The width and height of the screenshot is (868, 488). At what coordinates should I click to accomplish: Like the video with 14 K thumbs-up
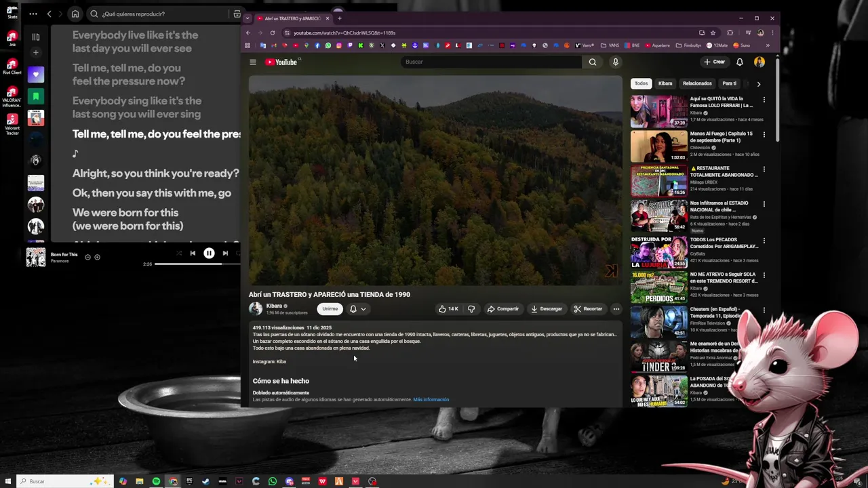(x=448, y=309)
